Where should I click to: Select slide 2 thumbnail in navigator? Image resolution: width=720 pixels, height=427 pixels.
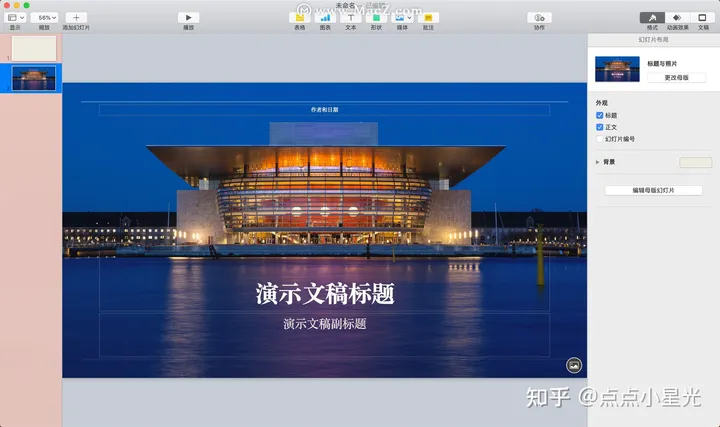tap(34, 78)
